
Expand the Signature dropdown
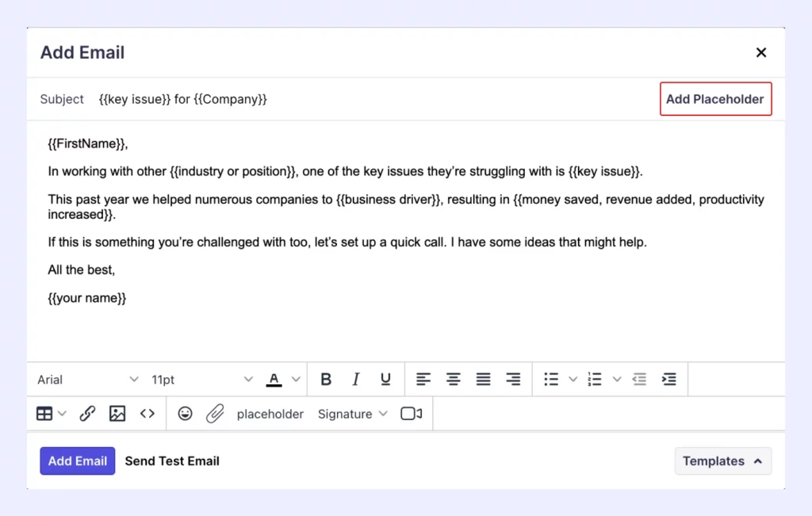pyautogui.click(x=352, y=413)
